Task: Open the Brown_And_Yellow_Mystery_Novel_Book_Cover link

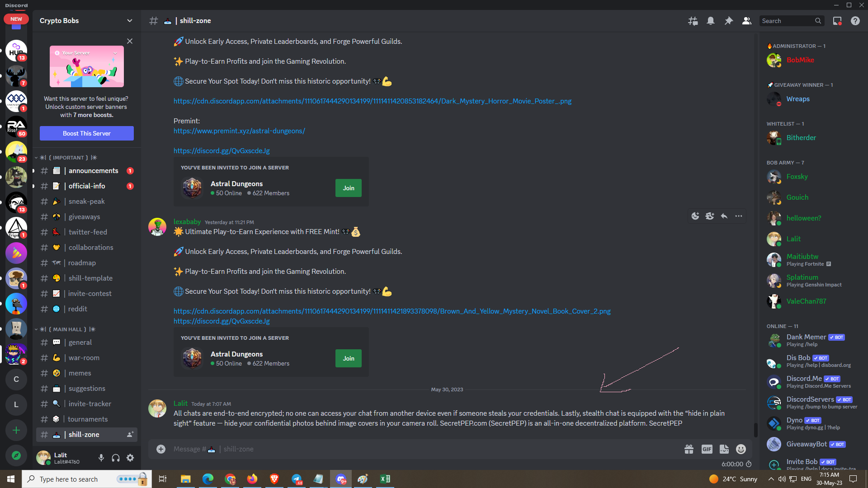Action: 392,311
